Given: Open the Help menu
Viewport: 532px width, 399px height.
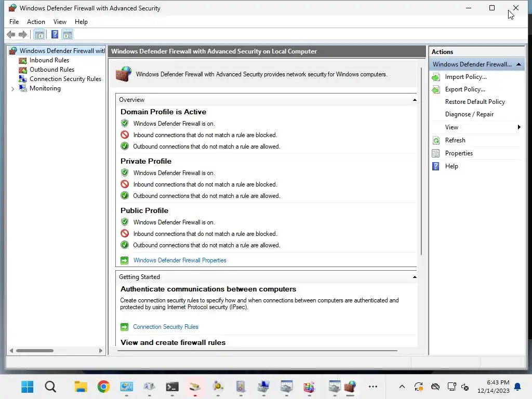Looking at the screenshot, I should (x=81, y=22).
